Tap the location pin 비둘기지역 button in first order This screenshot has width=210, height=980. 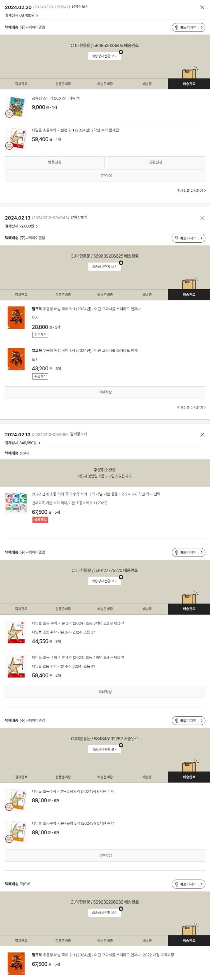click(x=188, y=27)
